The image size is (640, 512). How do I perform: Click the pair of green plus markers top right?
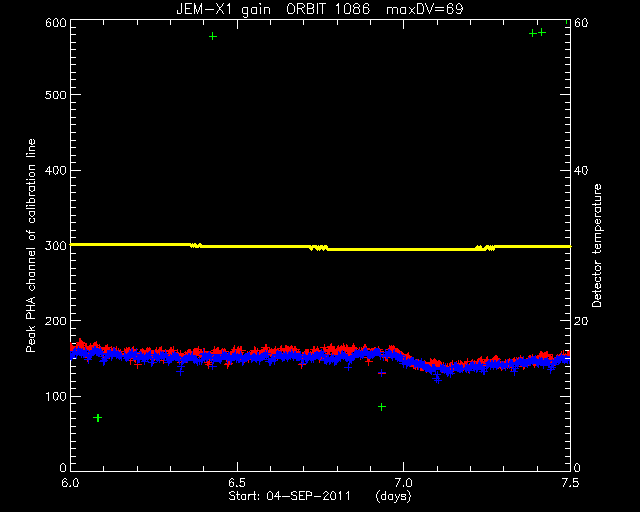tap(537, 33)
